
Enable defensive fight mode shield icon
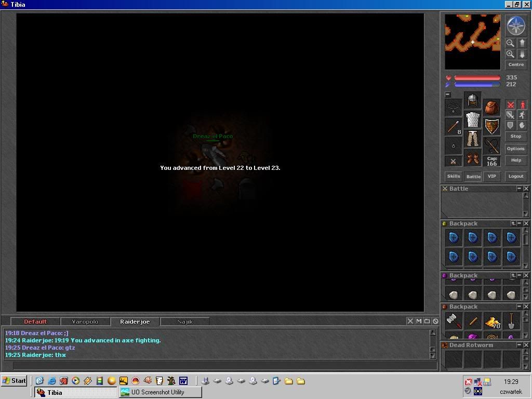pyautogui.click(x=510, y=125)
